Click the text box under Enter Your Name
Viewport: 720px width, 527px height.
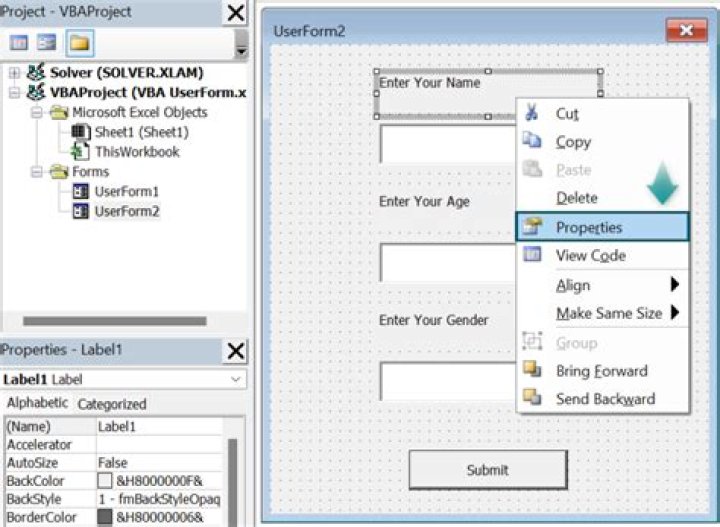point(448,144)
